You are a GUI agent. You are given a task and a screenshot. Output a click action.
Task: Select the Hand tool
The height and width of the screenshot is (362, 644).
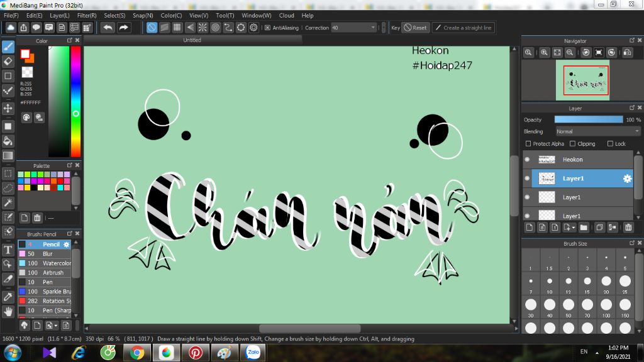(8, 312)
